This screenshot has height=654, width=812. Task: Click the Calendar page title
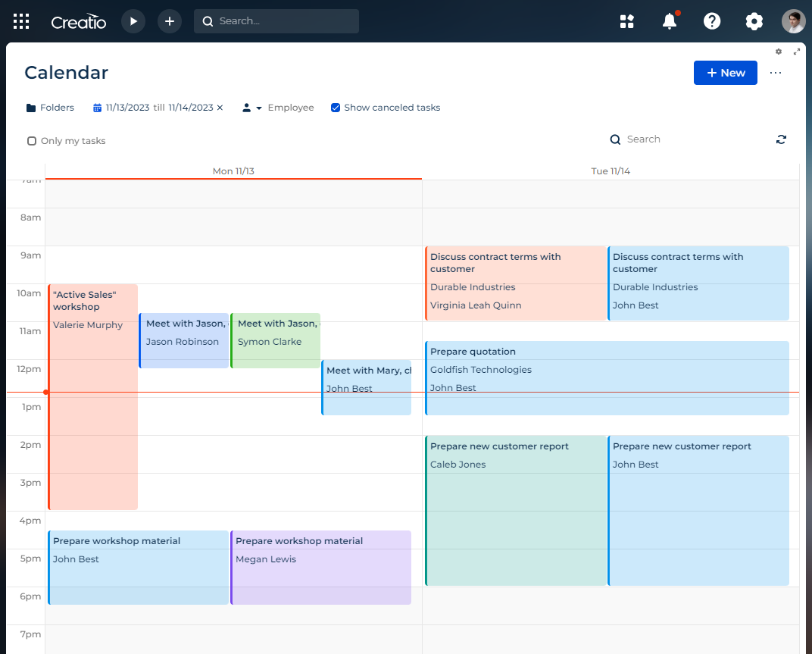[x=67, y=73]
